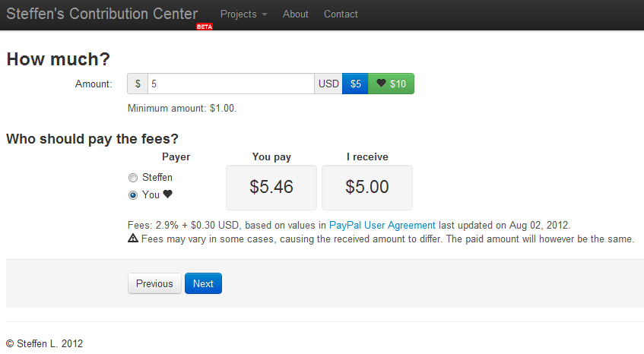Click the red BETA badge
Image resolution: width=644 pixels, height=354 pixels.
(x=205, y=27)
